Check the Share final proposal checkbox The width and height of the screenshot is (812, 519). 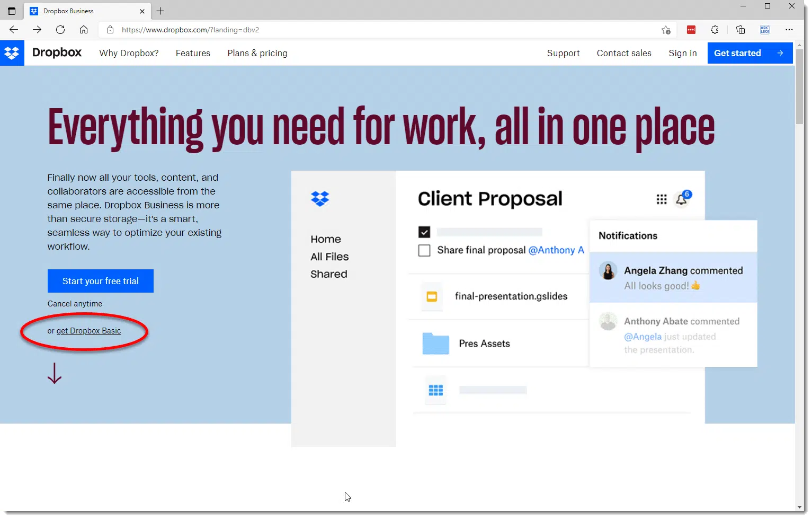pos(424,250)
